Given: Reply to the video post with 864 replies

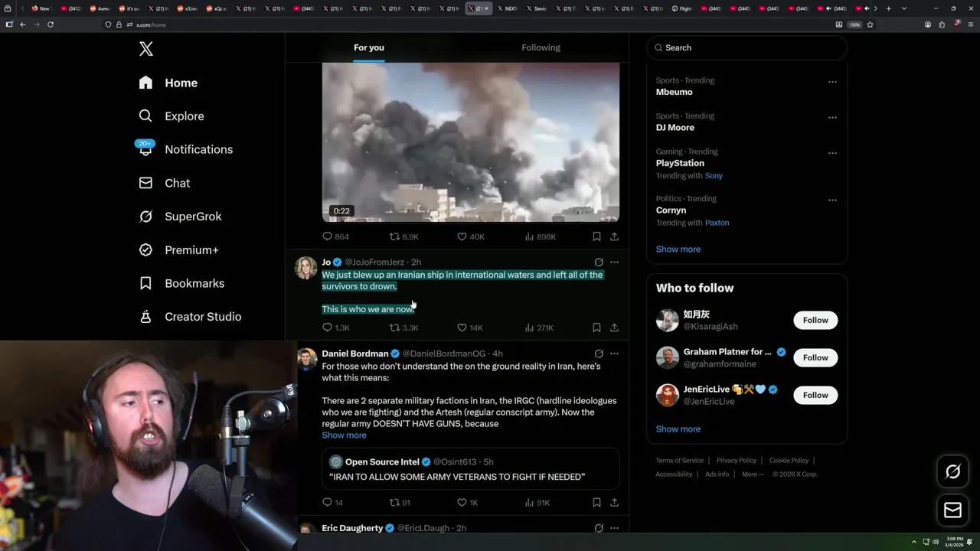Looking at the screenshot, I should click(335, 237).
